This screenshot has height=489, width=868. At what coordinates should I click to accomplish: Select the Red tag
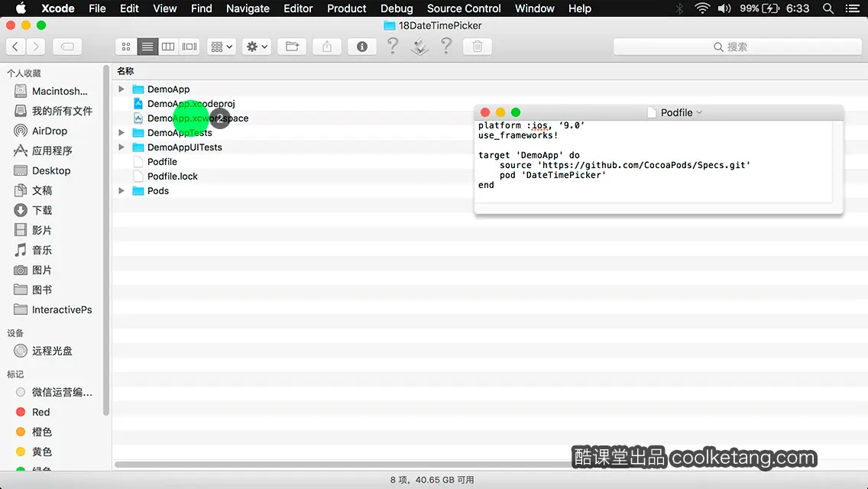point(33,412)
